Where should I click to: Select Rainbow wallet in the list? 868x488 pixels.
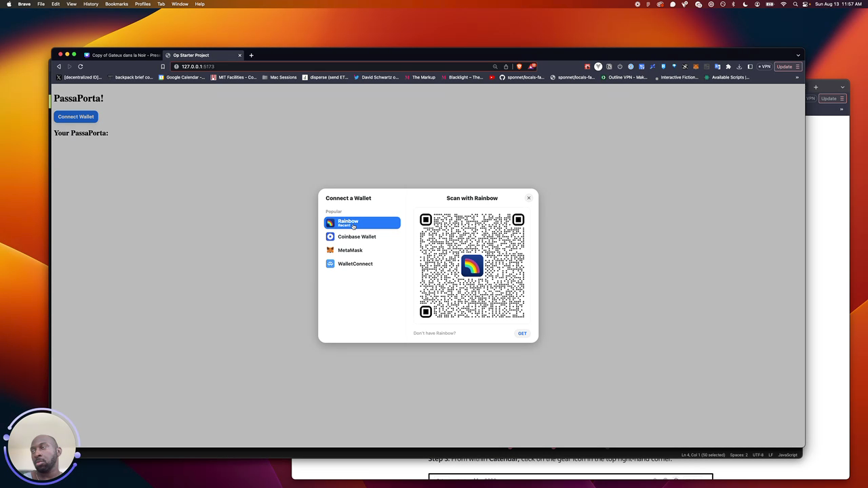pyautogui.click(x=362, y=222)
